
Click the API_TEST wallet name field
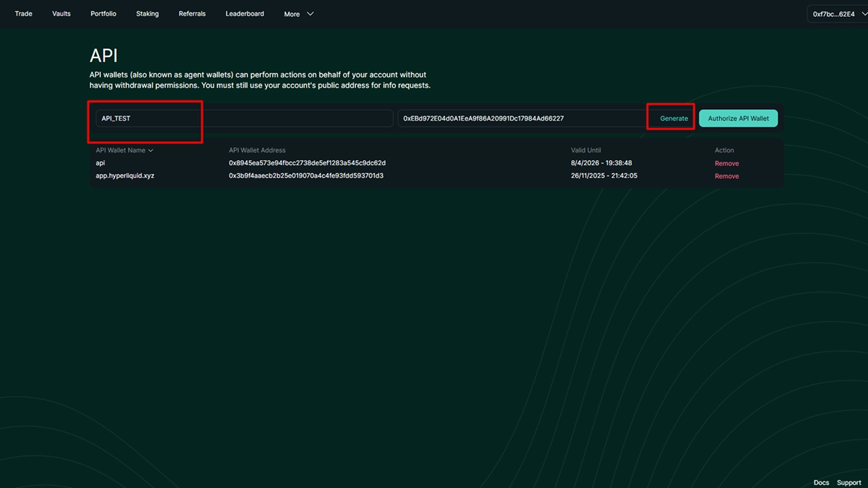point(244,118)
